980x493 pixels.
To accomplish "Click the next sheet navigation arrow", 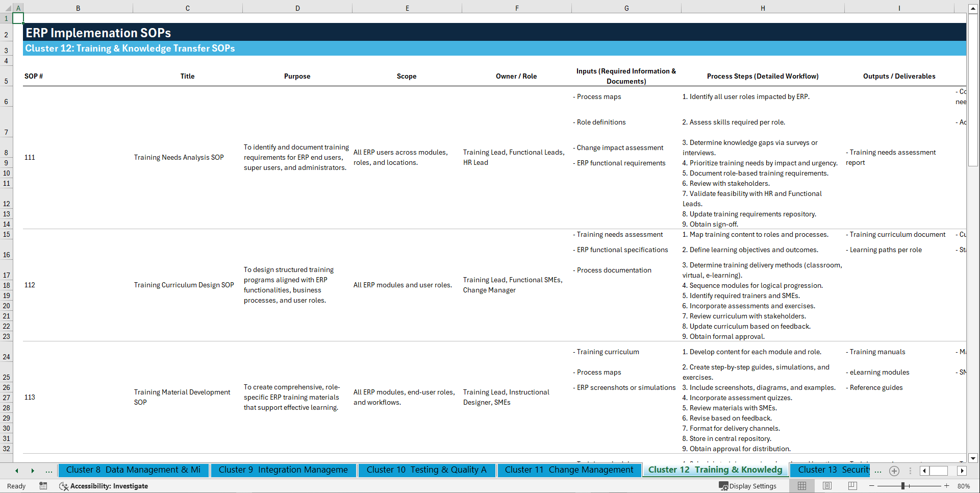I will pyautogui.click(x=33, y=471).
